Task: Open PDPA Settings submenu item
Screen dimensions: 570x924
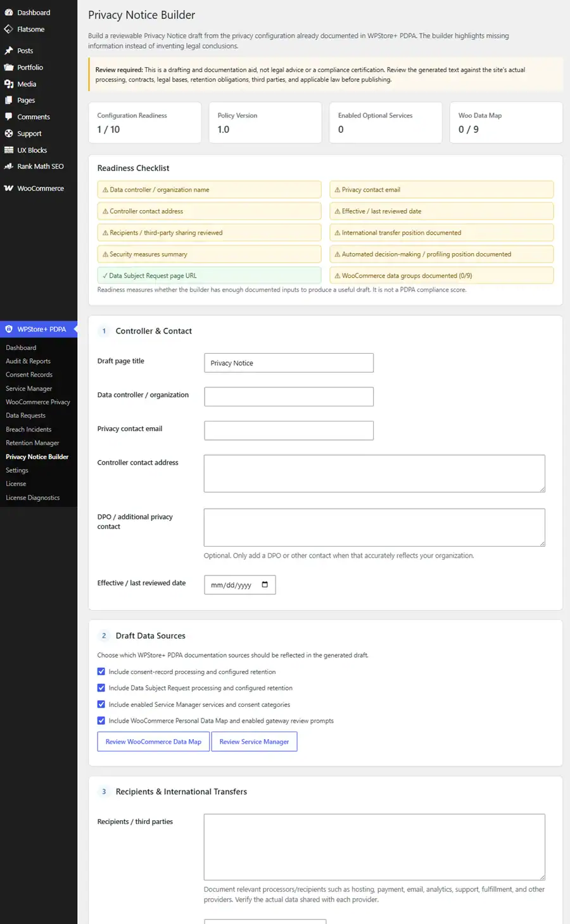Action: (x=17, y=470)
